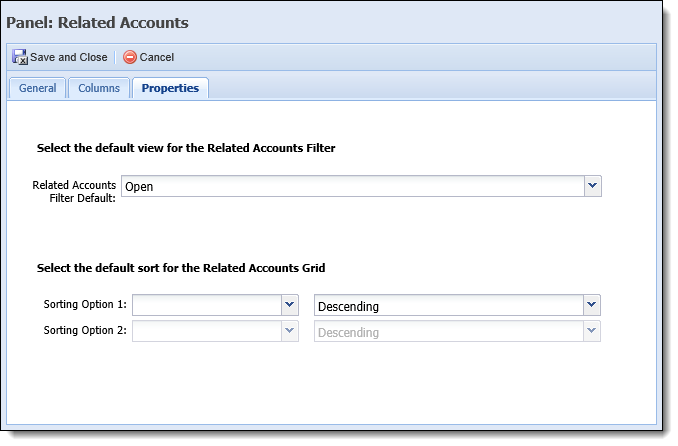678x446 pixels.
Task: Click the Save and Close floppy disk icon
Action: pos(20,57)
